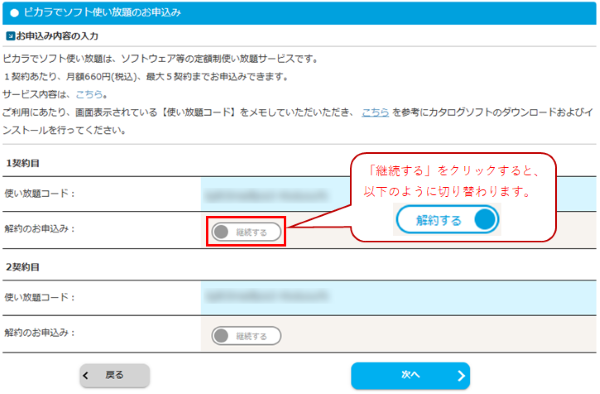Click the 2契約目 section heading
This screenshot has width=600, height=394.
point(23,267)
